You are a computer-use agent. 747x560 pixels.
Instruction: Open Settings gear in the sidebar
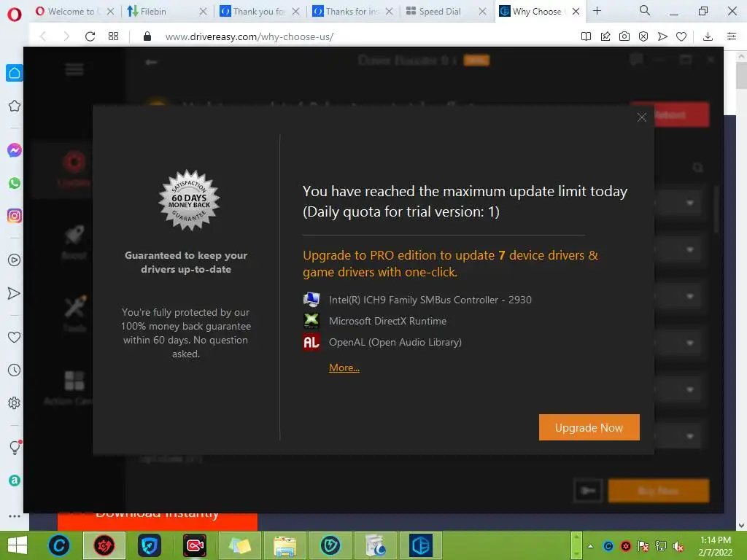[x=15, y=402]
